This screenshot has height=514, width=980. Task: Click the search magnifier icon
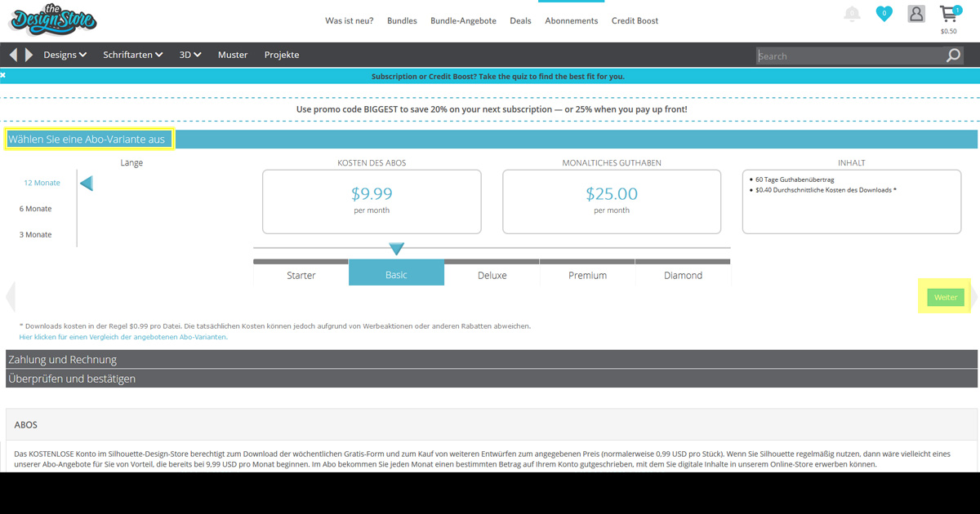953,55
